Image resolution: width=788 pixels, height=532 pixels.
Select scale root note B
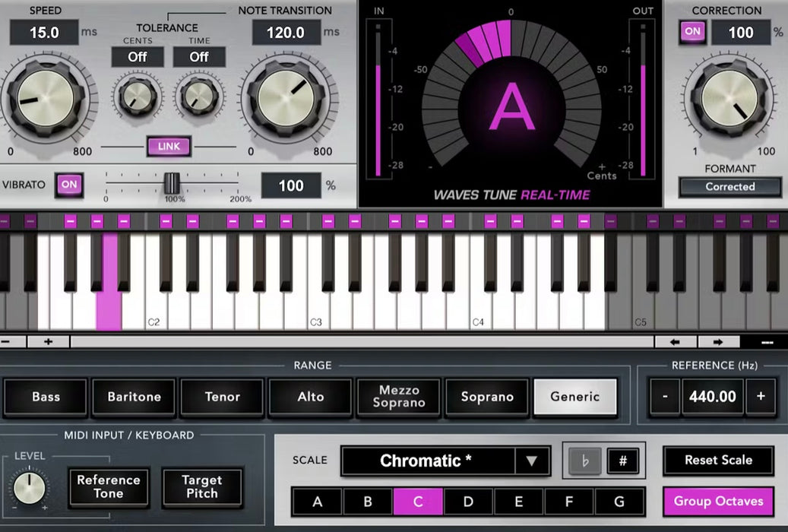[x=368, y=502]
